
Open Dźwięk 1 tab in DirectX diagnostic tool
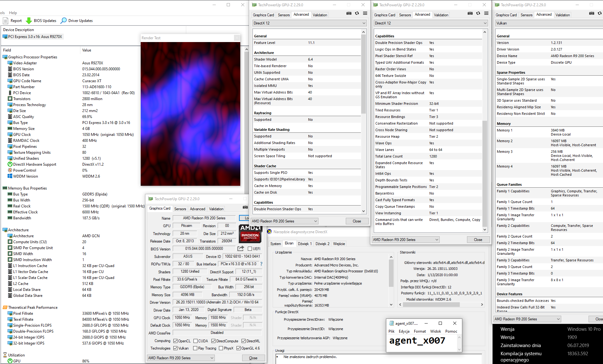[x=305, y=244]
